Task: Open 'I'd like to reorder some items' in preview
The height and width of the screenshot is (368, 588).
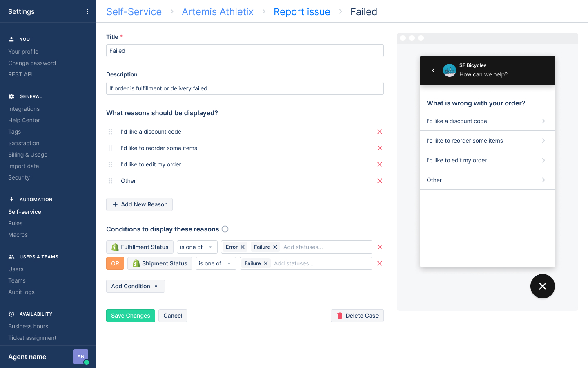Action: (x=488, y=141)
